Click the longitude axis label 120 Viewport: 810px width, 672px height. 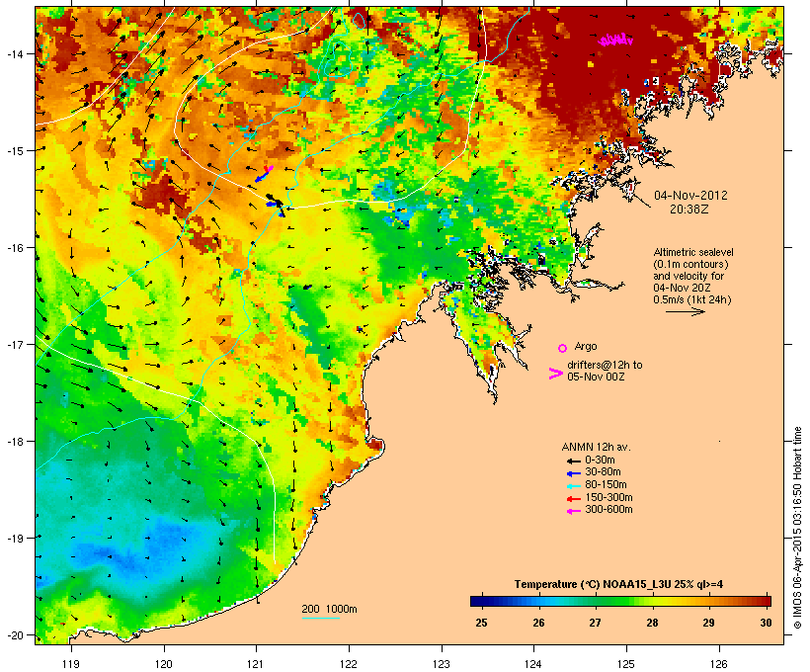click(x=164, y=664)
